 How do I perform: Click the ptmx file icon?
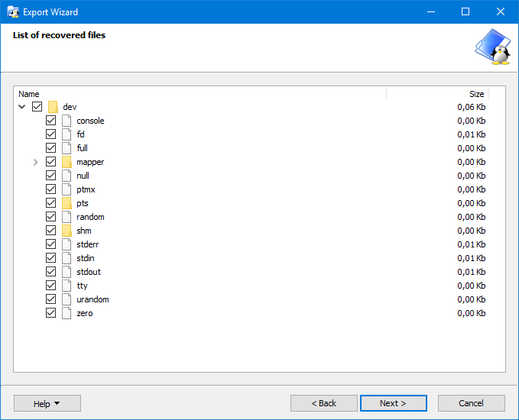click(66, 189)
